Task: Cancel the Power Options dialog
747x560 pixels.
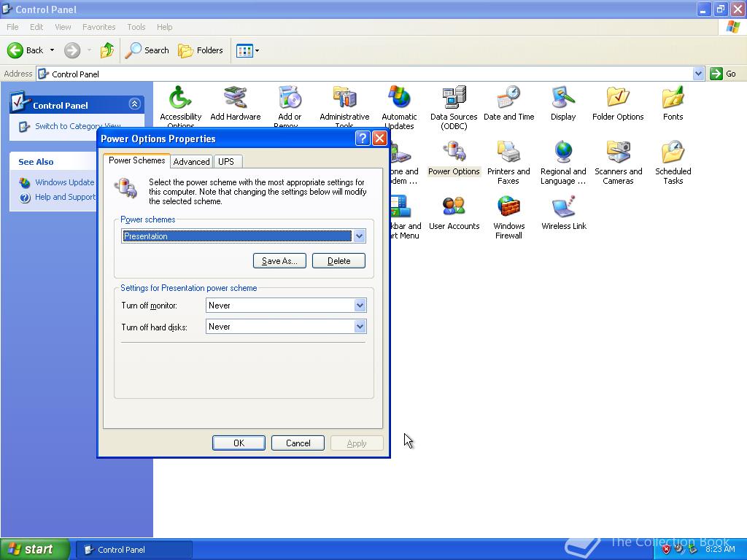Action: point(298,443)
